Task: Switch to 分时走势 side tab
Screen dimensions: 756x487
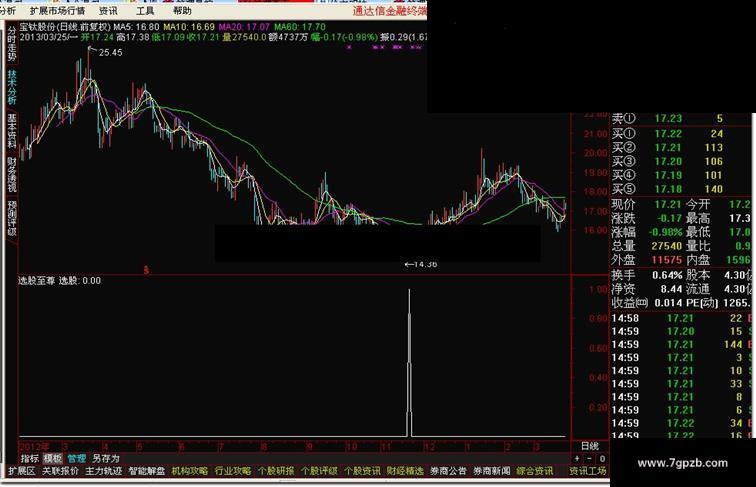Action: [12, 43]
